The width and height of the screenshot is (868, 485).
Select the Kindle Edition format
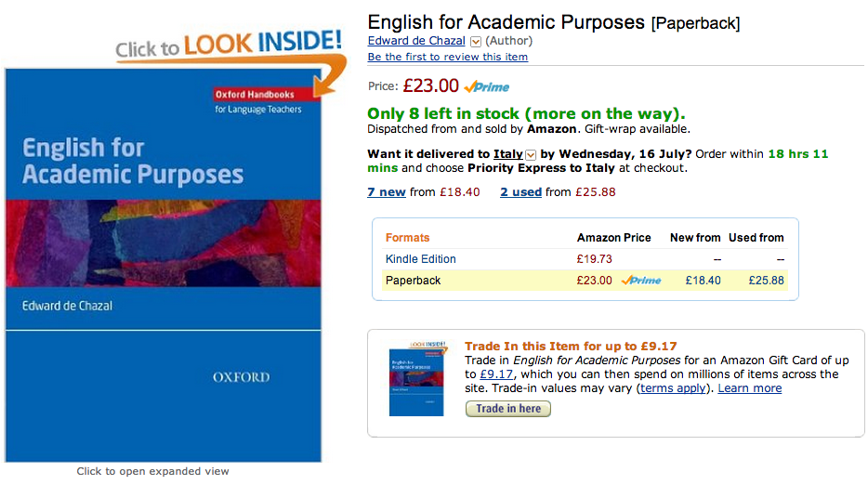(x=420, y=258)
